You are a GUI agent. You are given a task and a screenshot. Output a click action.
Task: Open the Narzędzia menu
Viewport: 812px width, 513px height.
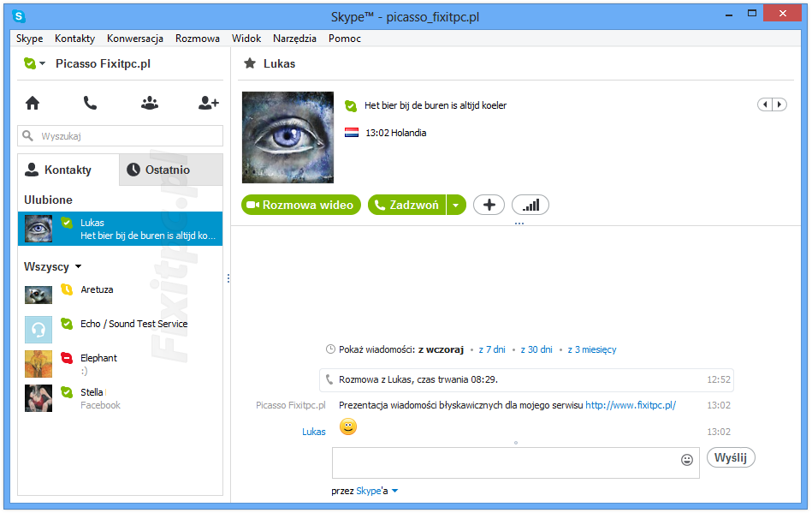tap(294, 39)
